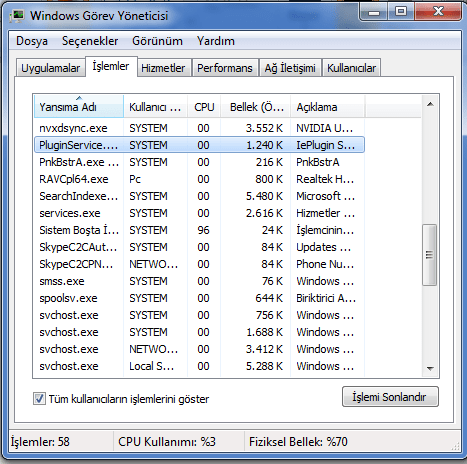Click the Biriktirici A... description cell
The width and height of the screenshot is (467, 464).
[326, 298]
